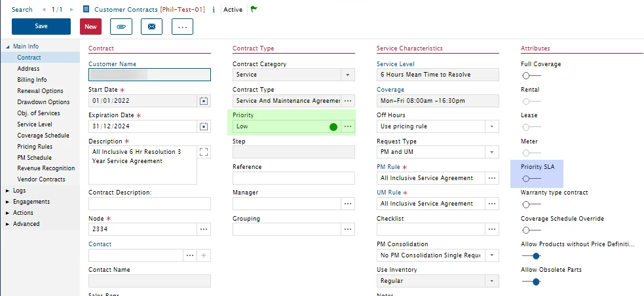This screenshot has width=644, height=296.
Task: Open the Contract Category dropdown
Action: pyautogui.click(x=348, y=75)
